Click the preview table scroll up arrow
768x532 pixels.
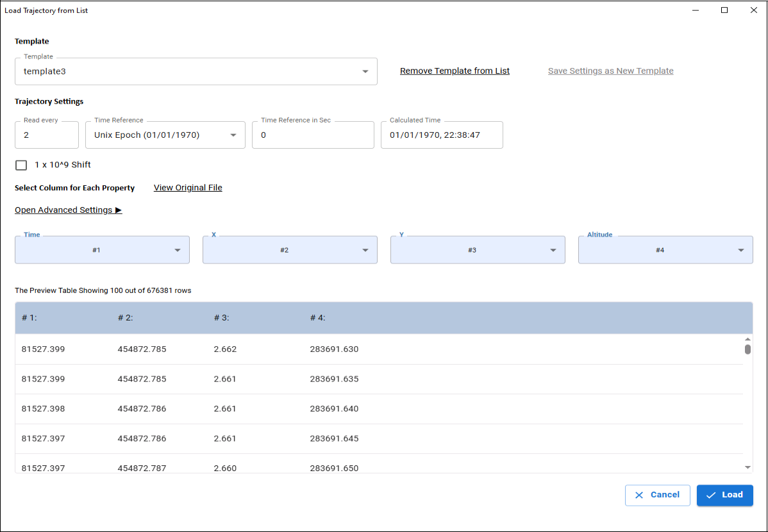click(x=747, y=339)
